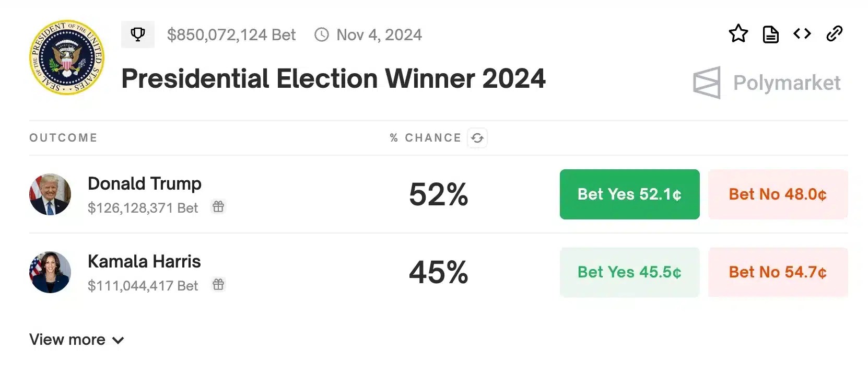The height and width of the screenshot is (372, 868).
Task: Click gift icon under Kamala Harris
Action: (218, 285)
